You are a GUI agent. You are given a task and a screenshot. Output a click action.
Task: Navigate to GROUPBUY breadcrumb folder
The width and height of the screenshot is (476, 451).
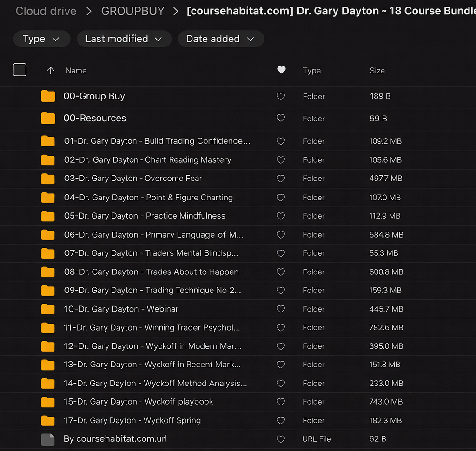pyautogui.click(x=132, y=11)
